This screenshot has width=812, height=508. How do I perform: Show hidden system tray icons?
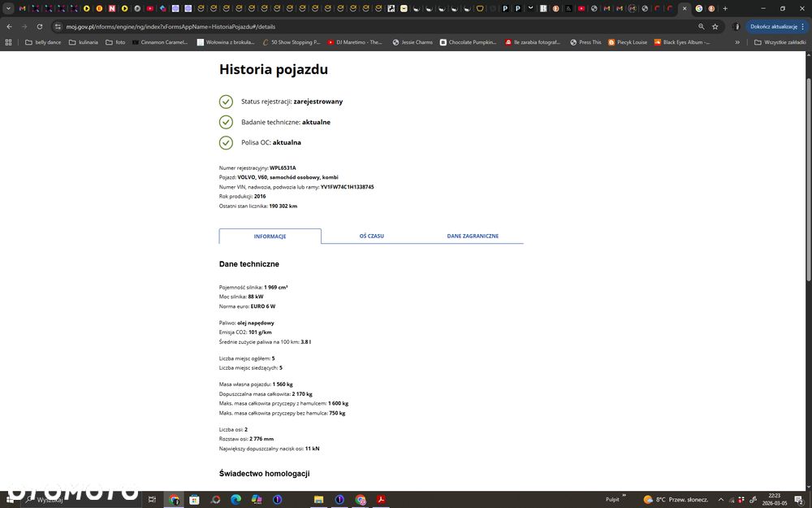[720, 500]
